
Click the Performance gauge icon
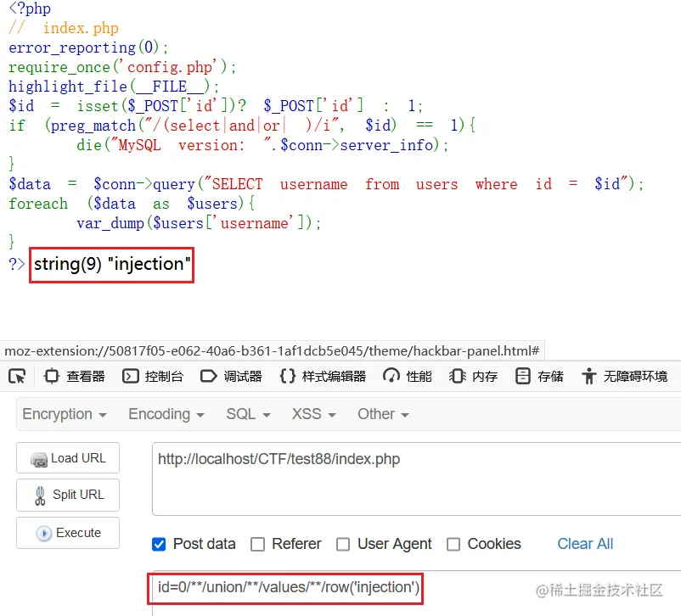(391, 376)
